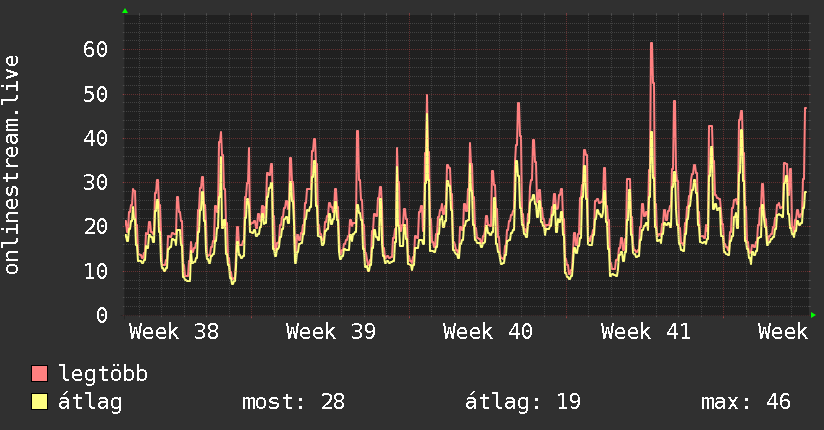Click the y-axis label 10
The image size is (824, 430).
click(x=96, y=272)
